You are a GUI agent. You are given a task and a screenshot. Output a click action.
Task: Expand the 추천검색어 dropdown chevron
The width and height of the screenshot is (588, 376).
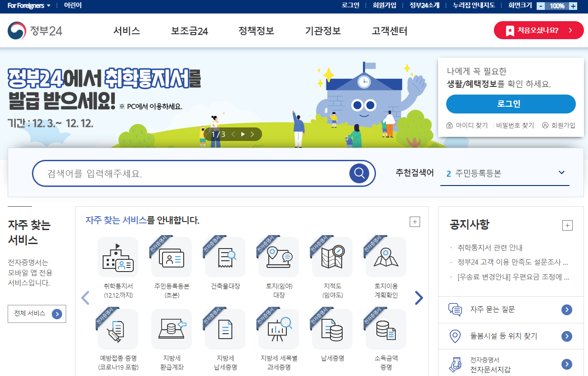coord(561,173)
